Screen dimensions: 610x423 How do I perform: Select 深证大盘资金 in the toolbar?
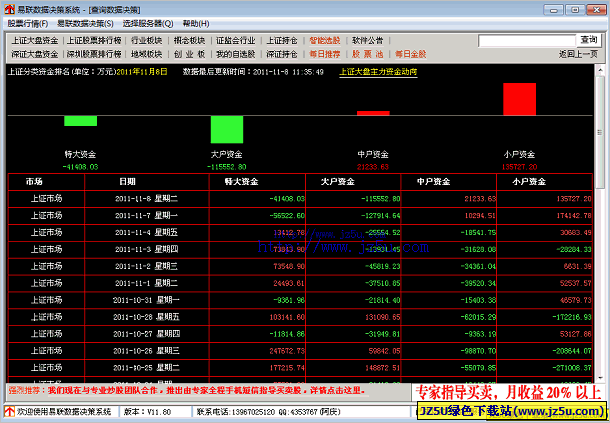(x=35, y=54)
